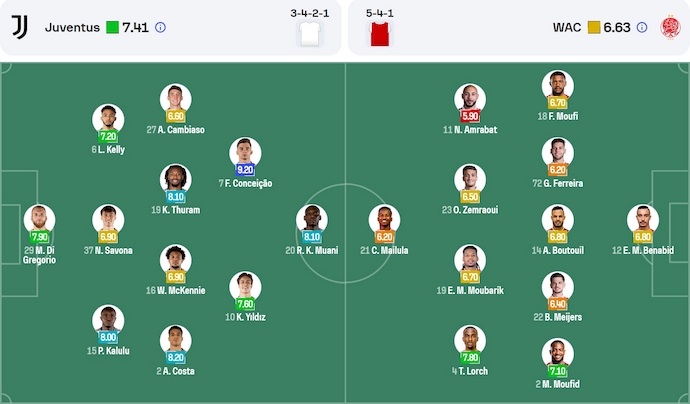Click WAC red kit icon
Viewport: 690px width, 404px height.
point(380,34)
